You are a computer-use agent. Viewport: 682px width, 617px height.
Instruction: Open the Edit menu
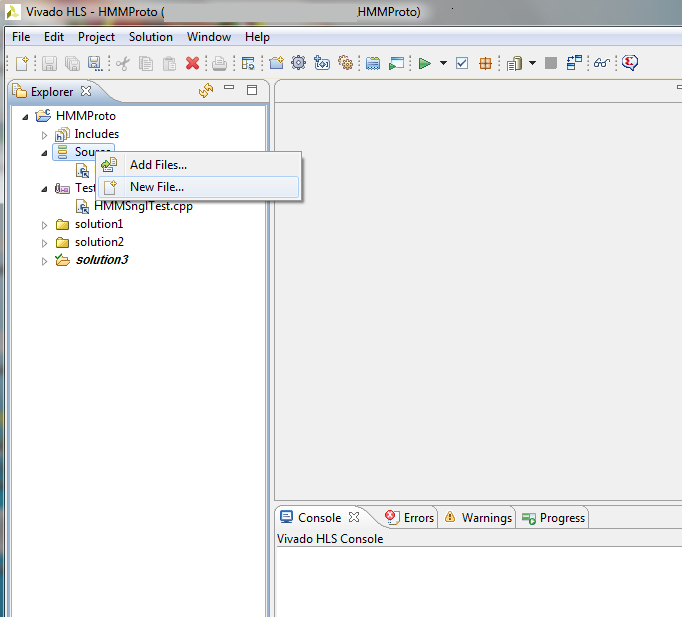click(x=54, y=37)
